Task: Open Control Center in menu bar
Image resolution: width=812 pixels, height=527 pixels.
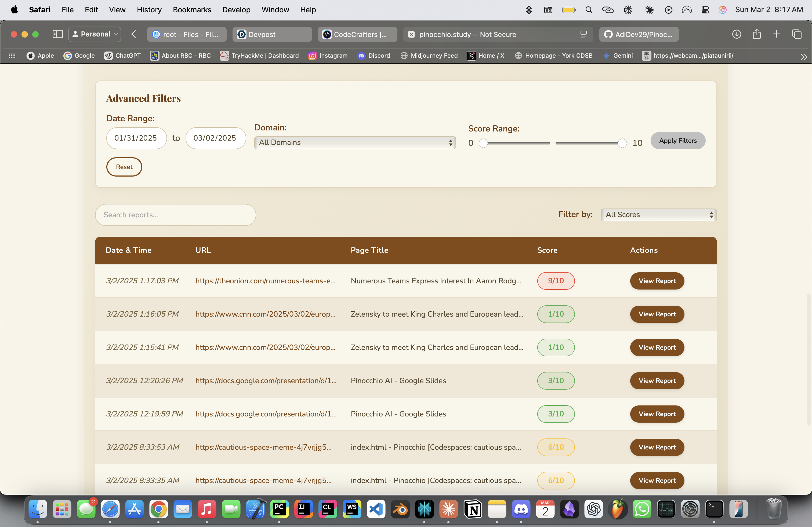Action: click(705, 10)
